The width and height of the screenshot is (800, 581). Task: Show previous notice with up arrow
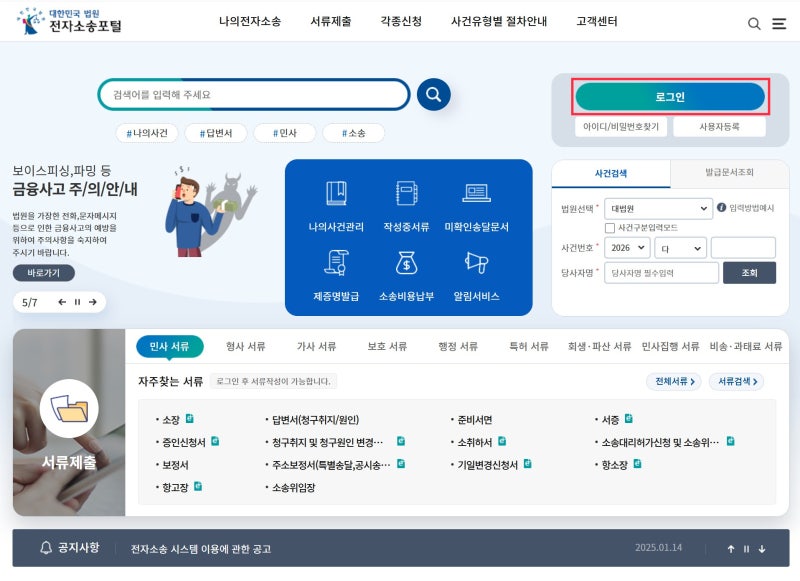pyautogui.click(x=731, y=549)
